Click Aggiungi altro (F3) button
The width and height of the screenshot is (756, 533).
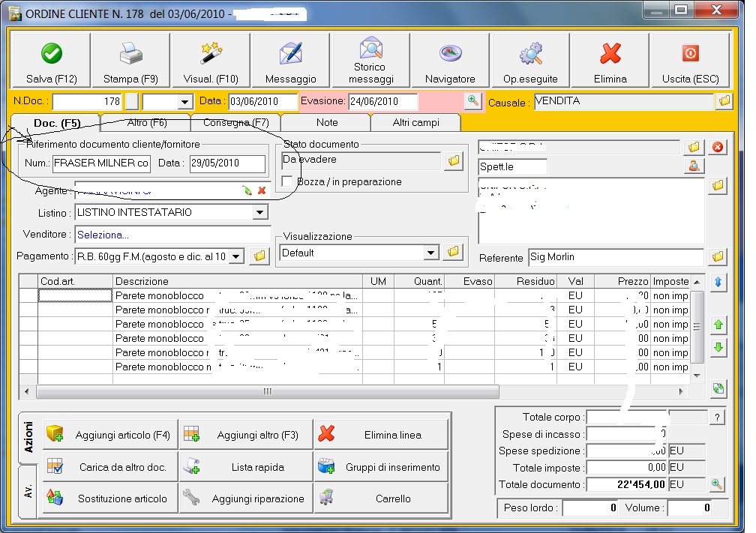246,435
